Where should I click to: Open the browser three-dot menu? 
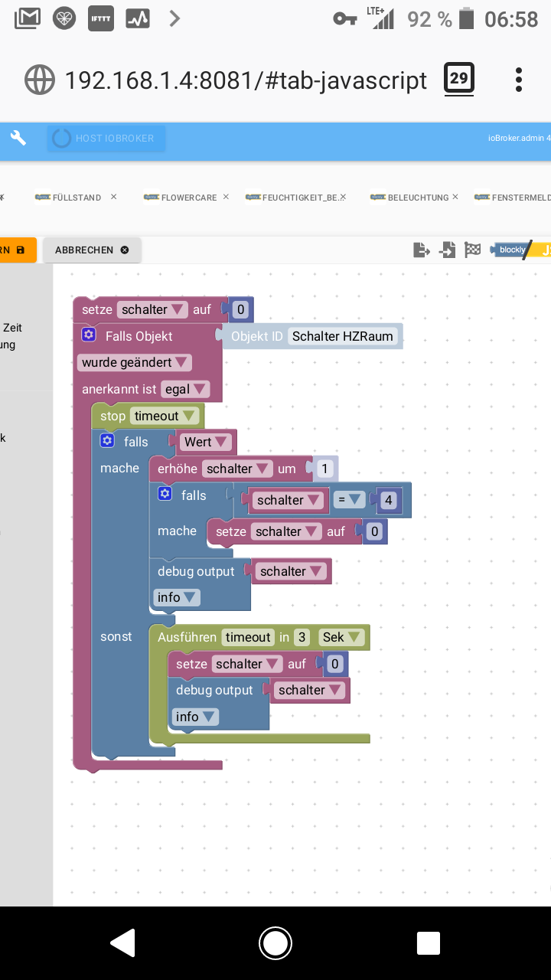point(519,80)
